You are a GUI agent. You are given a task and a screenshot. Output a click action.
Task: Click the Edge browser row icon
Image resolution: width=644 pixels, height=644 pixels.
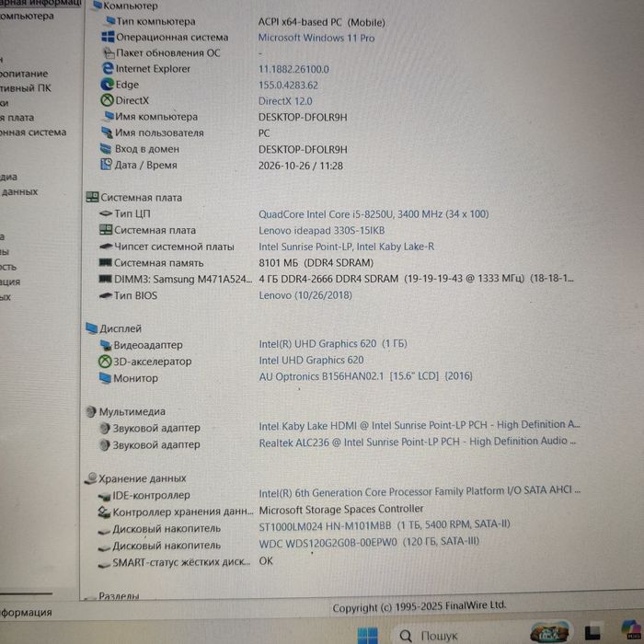[108, 85]
